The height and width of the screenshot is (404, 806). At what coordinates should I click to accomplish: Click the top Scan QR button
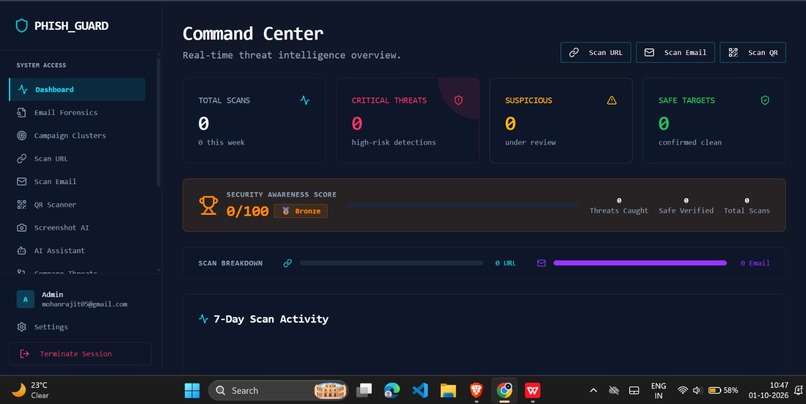(753, 52)
